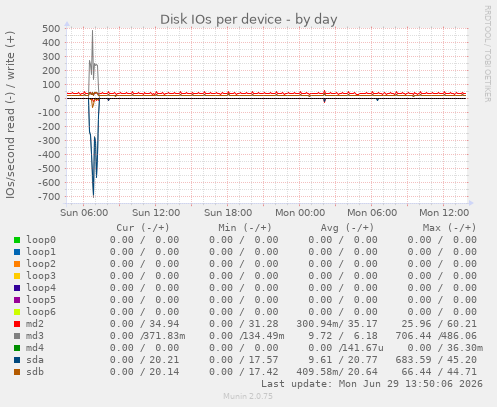Click the navy sda legend color swatch

click(x=17, y=360)
